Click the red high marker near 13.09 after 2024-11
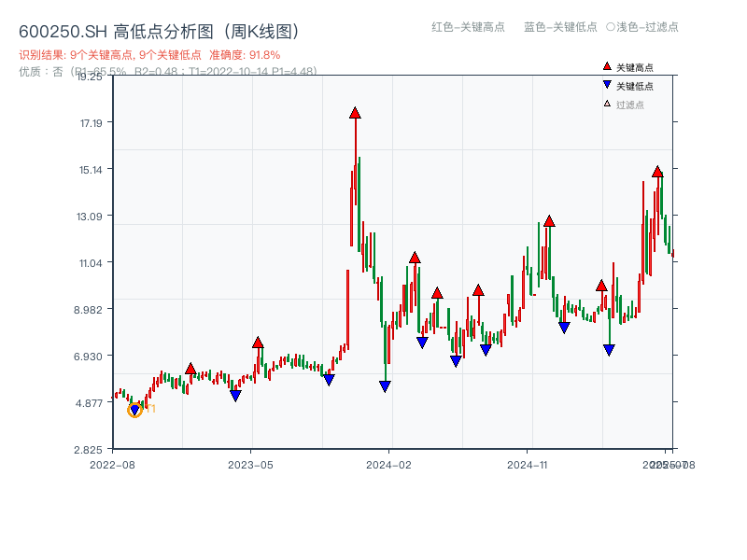Image resolution: width=747 pixels, height=560 pixels. (x=549, y=221)
